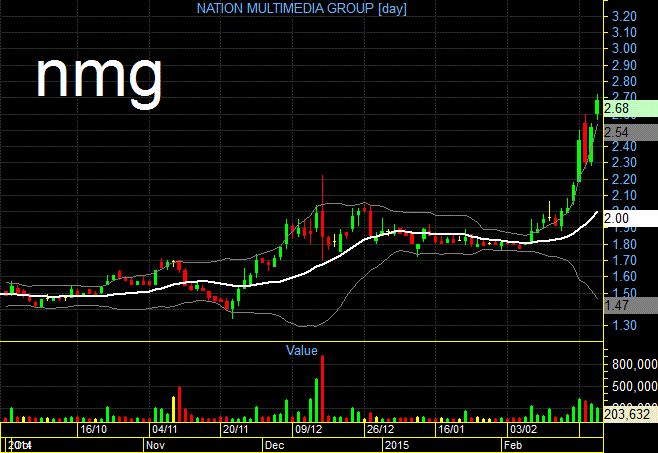This screenshot has width=658, height=453.
Task: Click the tall yellow volume bar near 04/11
Action: pyautogui.click(x=173, y=409)
